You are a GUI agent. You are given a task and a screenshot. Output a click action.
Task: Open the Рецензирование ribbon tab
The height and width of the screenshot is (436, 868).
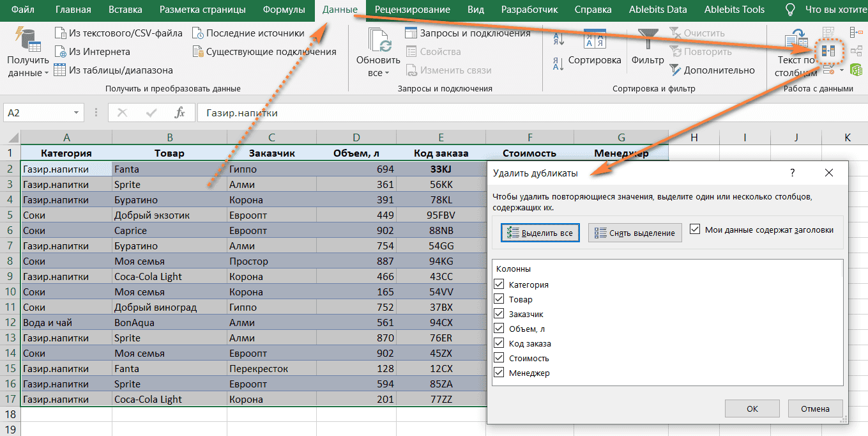[412, 10]
